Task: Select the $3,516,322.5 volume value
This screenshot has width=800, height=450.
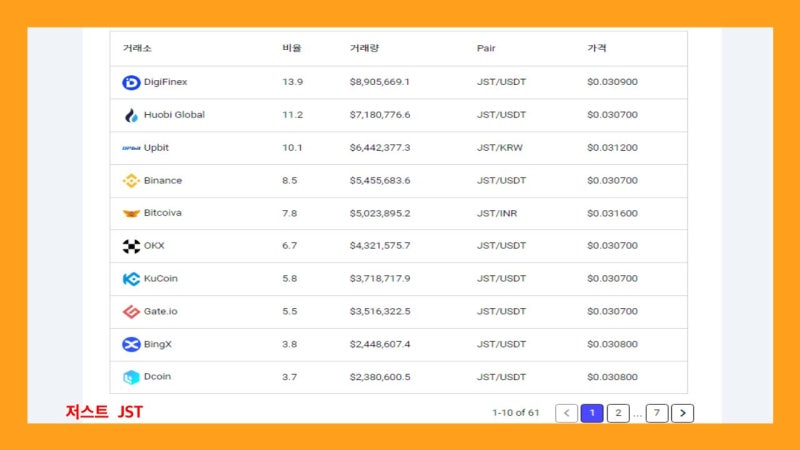Action: (x=380, y=311)
